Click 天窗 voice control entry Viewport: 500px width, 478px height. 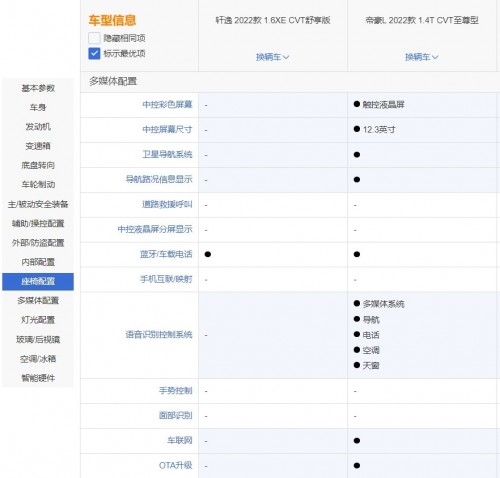coord(371,366)
